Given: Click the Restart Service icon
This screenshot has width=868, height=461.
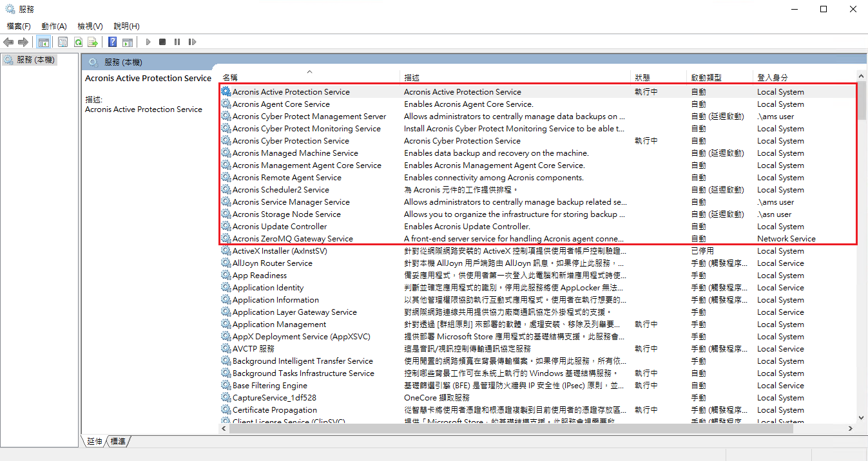Looking at the screenshot, I should click(192, 42).
